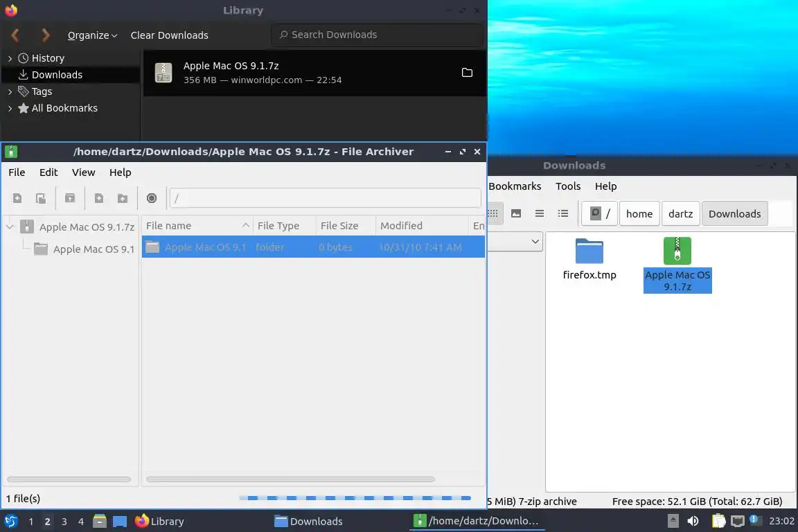This screenshot has width=798, height=532.
Task: Go forward using the Library forward arrow
Action: coord(46,35)
